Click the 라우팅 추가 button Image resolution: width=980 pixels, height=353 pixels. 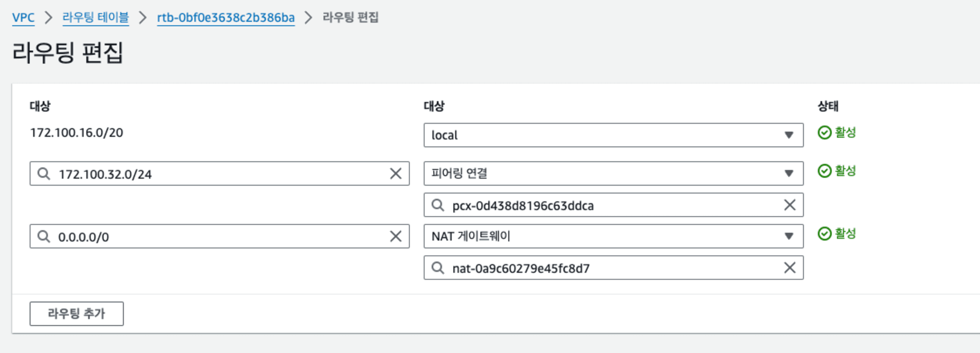click(76, 313)
